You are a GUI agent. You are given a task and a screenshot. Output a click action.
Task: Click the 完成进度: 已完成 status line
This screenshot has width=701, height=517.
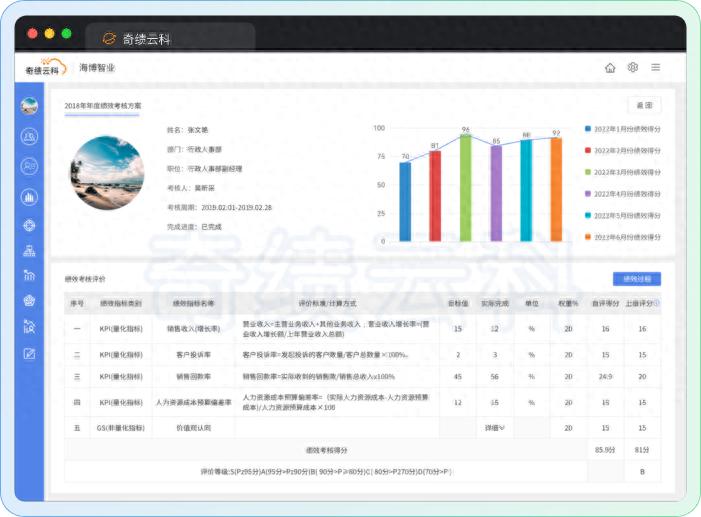(194, 227)
